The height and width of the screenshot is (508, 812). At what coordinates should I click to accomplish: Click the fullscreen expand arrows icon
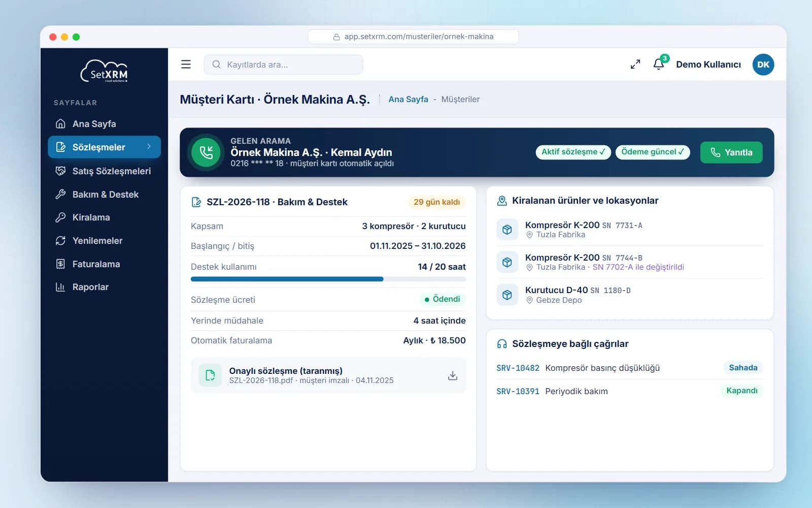(635, 65)
